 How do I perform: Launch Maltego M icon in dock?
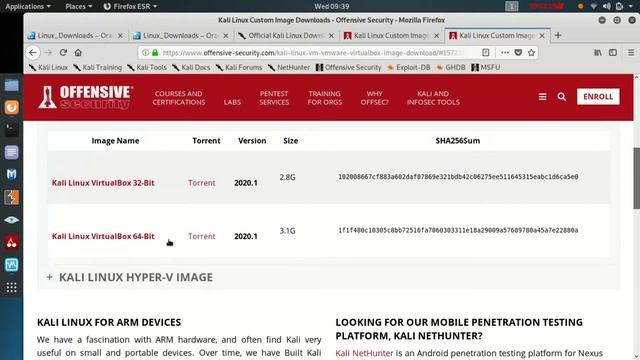coord(11,175)
